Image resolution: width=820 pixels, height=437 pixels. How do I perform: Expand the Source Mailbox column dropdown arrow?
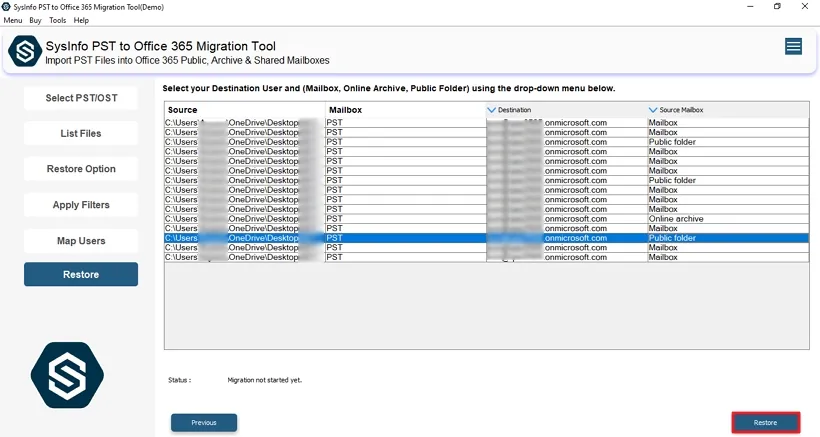click(653, 110)
